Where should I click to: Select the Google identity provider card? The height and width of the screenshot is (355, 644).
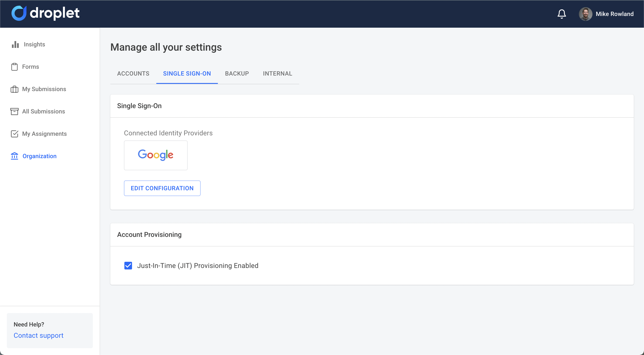pyautogui.click(x=155, y=155)
